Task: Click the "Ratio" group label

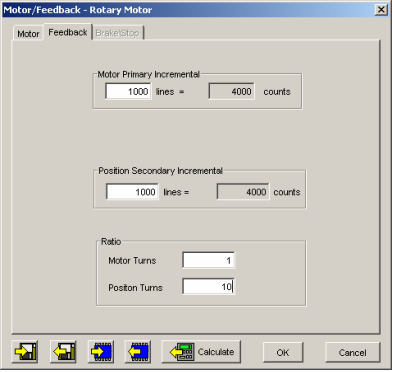Action: tap(111, 242)
